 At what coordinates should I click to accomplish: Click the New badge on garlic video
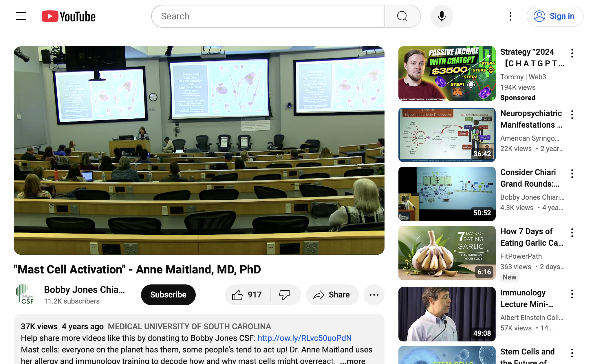[510, 277]
